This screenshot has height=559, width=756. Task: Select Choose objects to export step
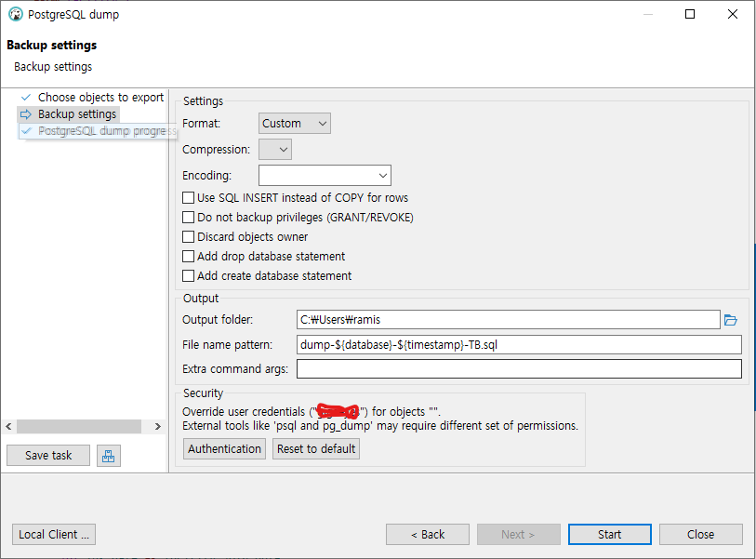100,97
